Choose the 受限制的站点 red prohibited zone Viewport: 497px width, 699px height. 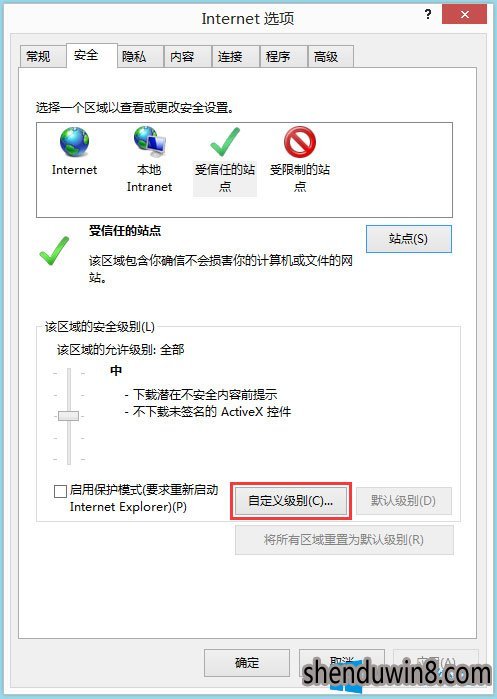(x=300, y=142)
